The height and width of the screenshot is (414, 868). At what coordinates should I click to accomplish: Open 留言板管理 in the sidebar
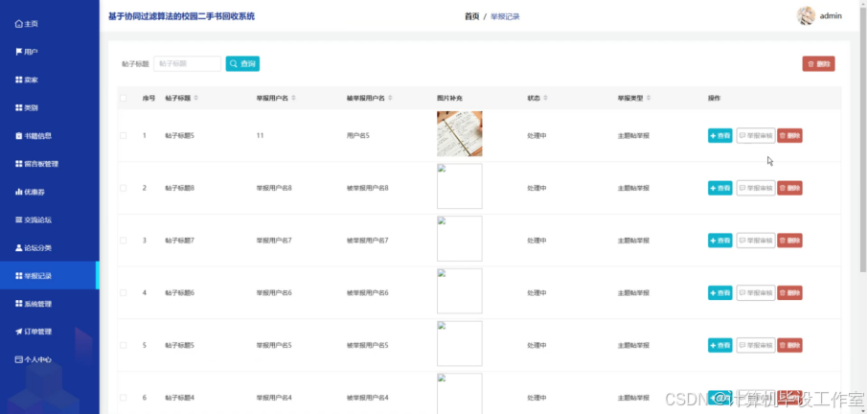(49, 164)
